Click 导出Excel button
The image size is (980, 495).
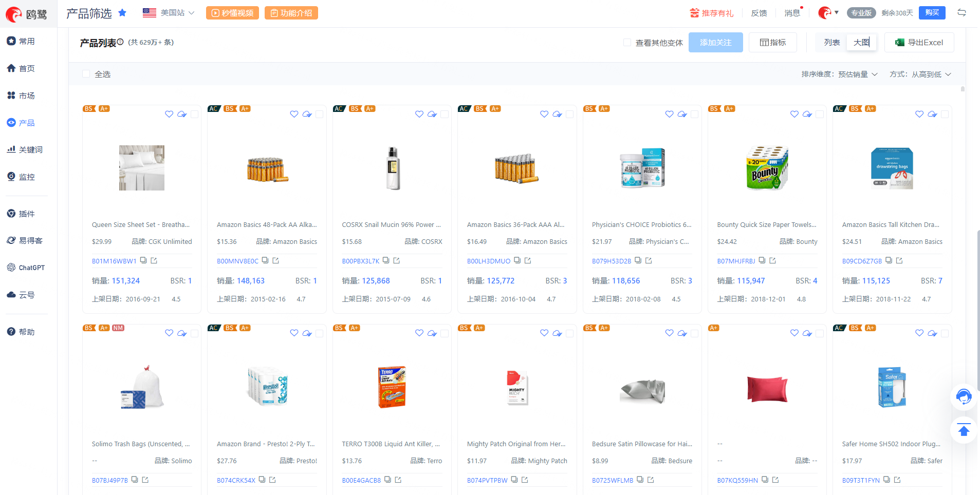[x=919, y=42]
